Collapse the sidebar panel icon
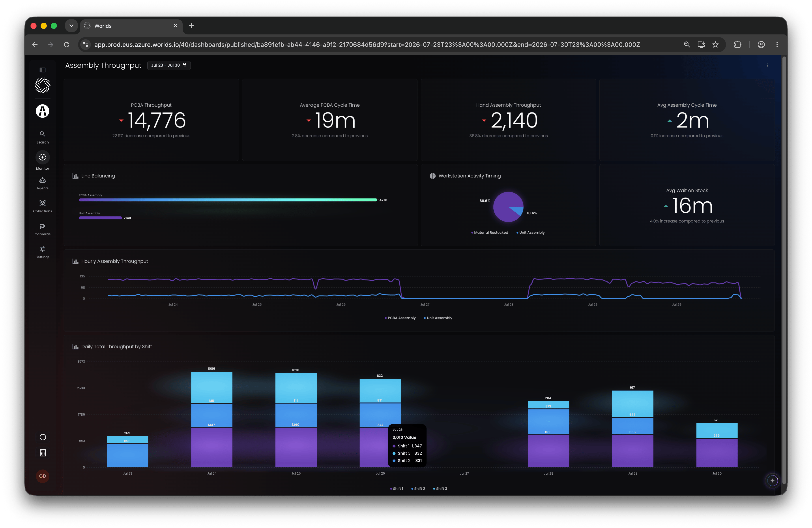The width and height of the screenshot is (812, 528). (43, 70)
